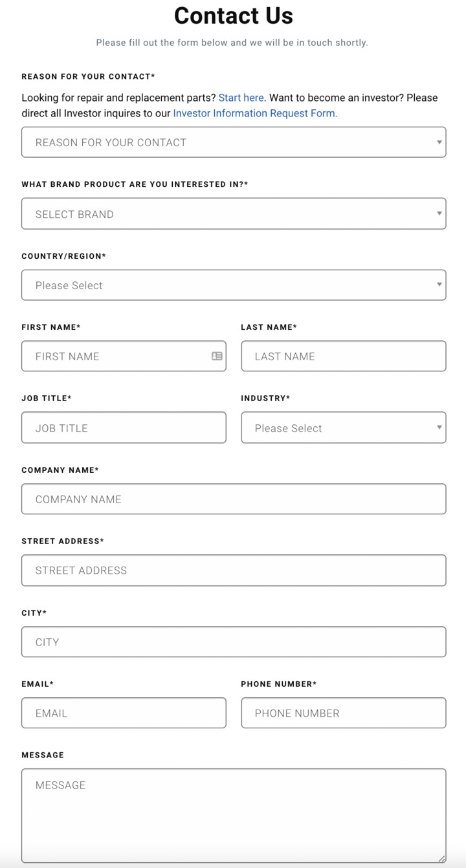This screenshot has height=868, width=466.
Task: Click the Phone Number field
Action: [x=343, y=713]
